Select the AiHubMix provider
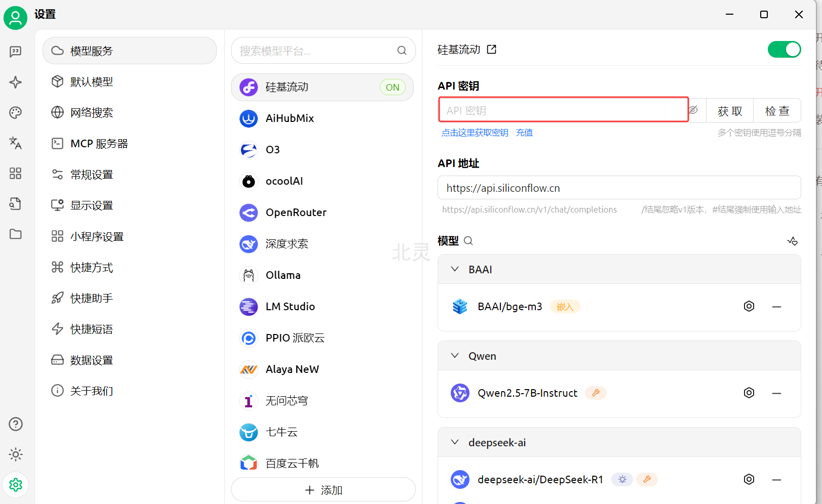The image size is (822, 504). pos(323,118)
